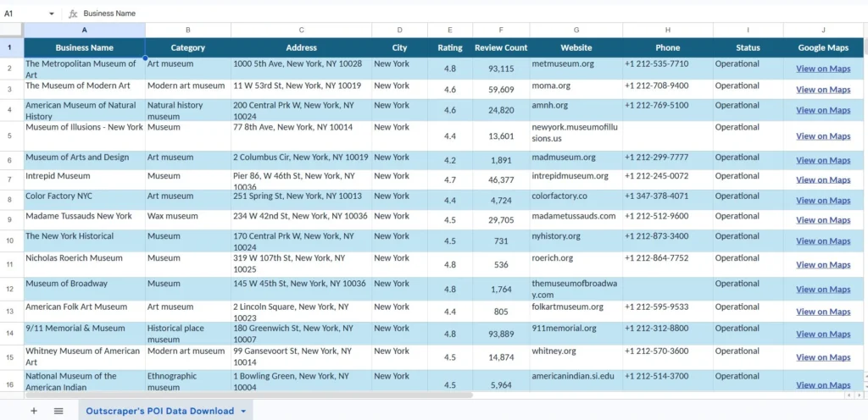Select the Category header cell

pyautogui.click(x=188, y=47)
